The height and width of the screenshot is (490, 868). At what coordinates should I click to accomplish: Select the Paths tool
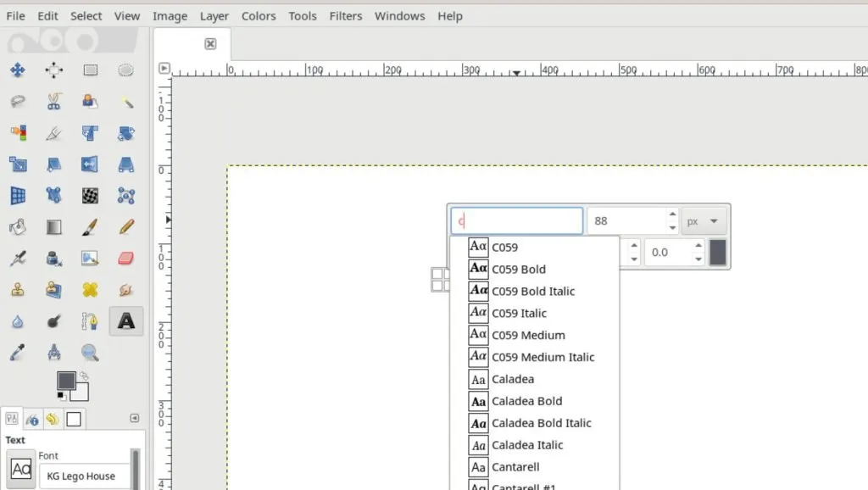90,321
